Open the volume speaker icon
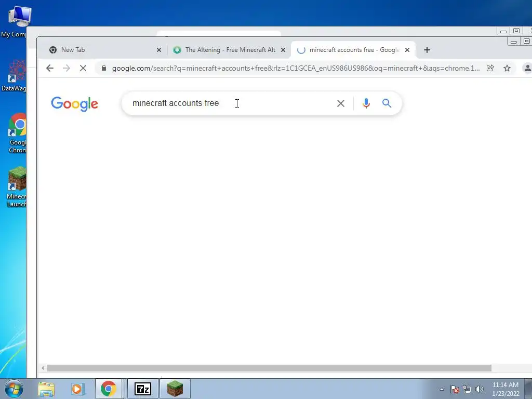532x399 pixels. tap(480, 389)
